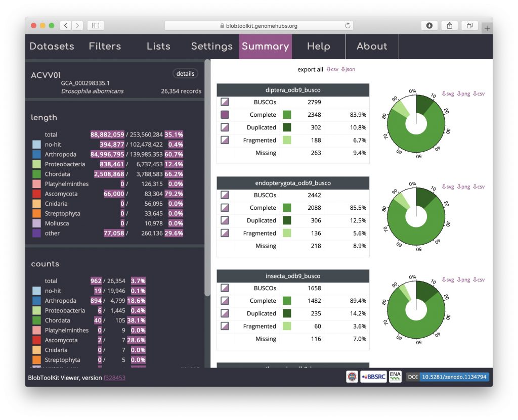This screenshot has width=518, height=420.
Task: Toggle insecta Fragmented category box
Action: tap(225, 326)
